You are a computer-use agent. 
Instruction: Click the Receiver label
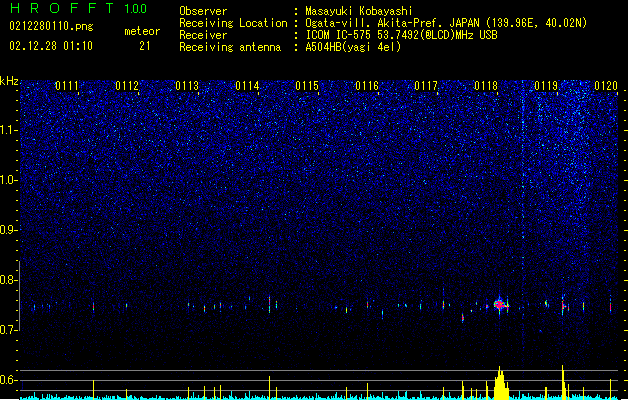pyautogui.click(x=203, y=35)
